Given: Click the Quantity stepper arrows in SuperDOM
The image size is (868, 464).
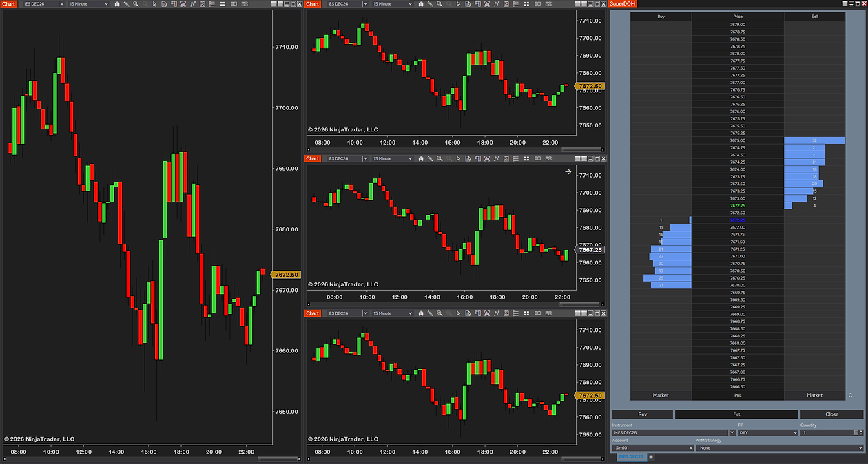Looking at the screenshot, I should point(861,432).
